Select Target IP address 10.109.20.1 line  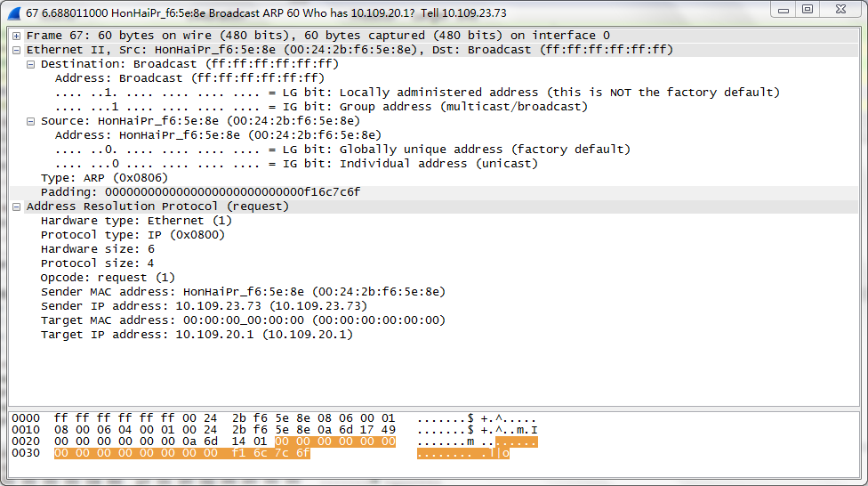[197, 335]
